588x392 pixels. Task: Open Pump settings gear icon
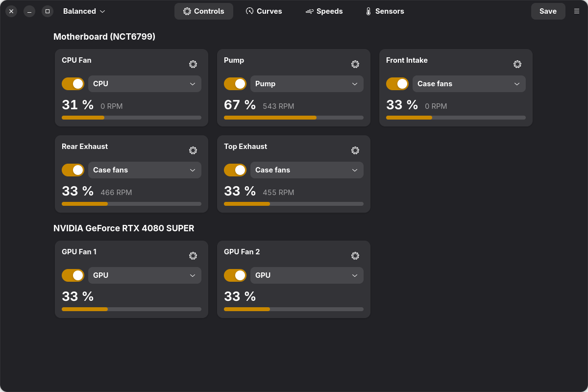coord(355,64)
